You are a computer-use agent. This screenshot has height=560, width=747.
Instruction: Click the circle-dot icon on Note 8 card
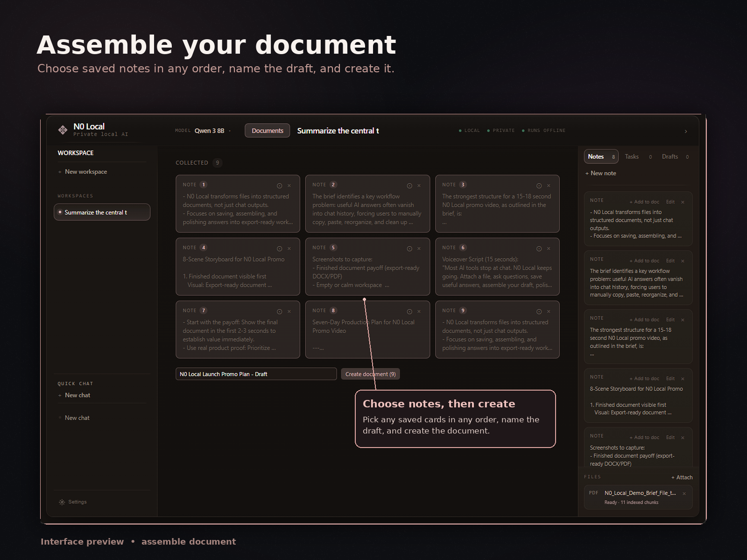pos(409,312)
